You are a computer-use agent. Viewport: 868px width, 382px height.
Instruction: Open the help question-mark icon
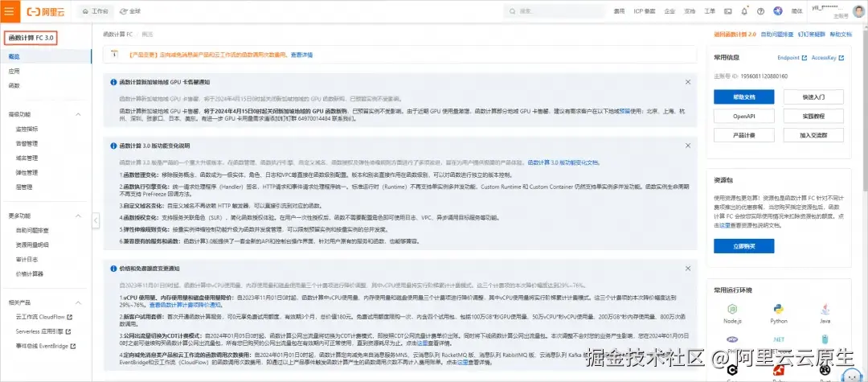click(x=760, y=11)
